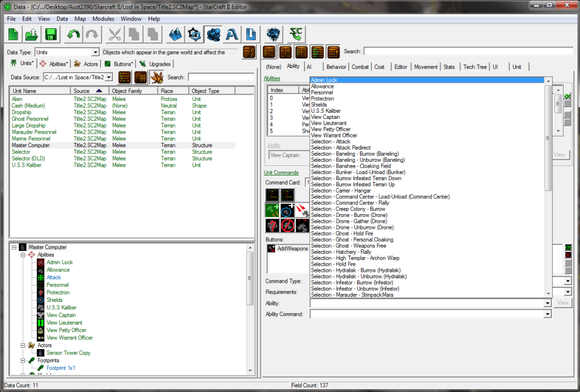Screen dimensions: 580x392
Task: Collapse the Actors tree node
Action: tap(23, 345)
